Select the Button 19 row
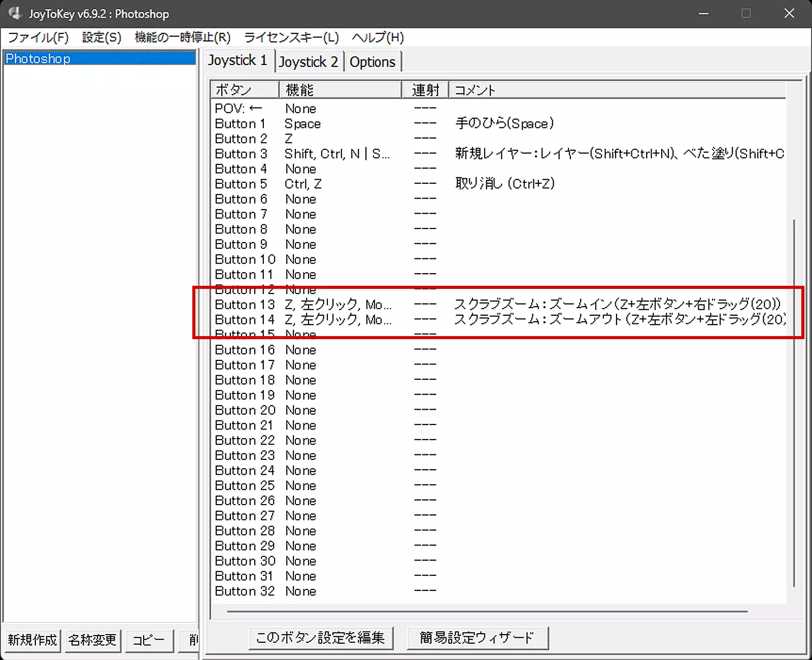This screenshot has height=660, width=812. coord(498,395)
